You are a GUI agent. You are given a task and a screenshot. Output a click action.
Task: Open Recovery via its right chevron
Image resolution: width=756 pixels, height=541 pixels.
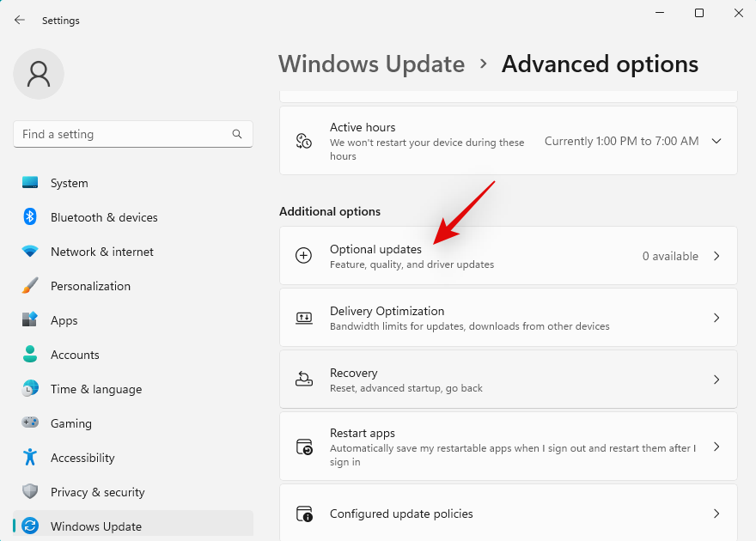(x=716, y=380)
